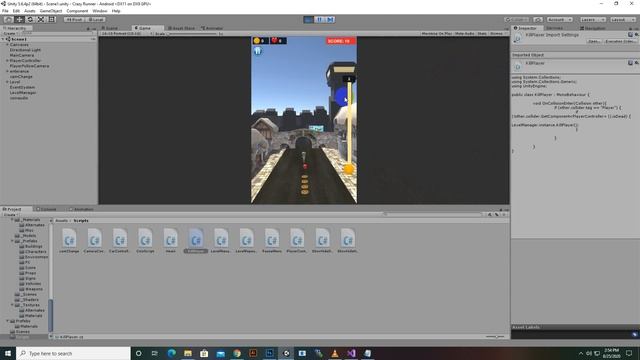Select the Scale tool in Unity toolbar
The image size is (640, 360).
coord(41,19)
